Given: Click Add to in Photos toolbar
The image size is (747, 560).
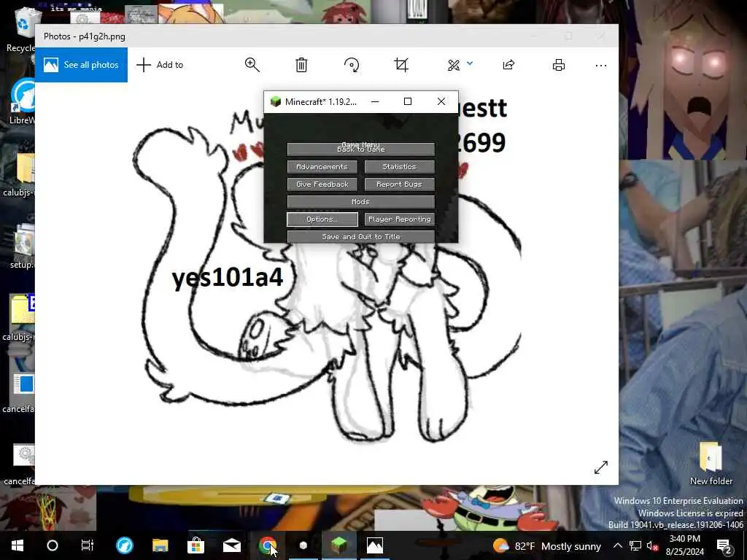Looking at the screenshot, I should (160, 65).
